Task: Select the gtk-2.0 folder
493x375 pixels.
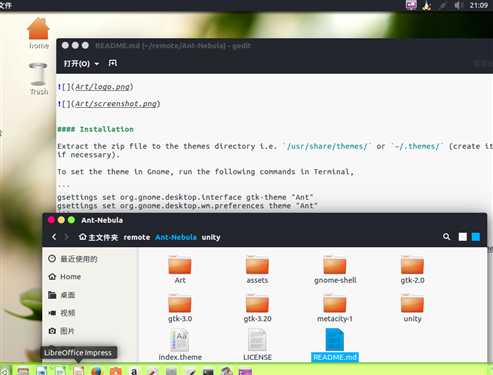Action: coord(412,269)
